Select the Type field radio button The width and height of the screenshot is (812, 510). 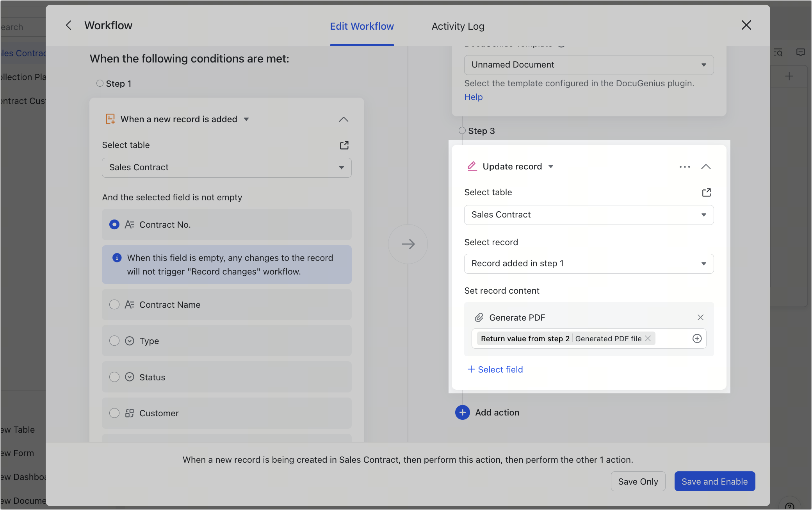pyautogui.click(x=114, y=341)
